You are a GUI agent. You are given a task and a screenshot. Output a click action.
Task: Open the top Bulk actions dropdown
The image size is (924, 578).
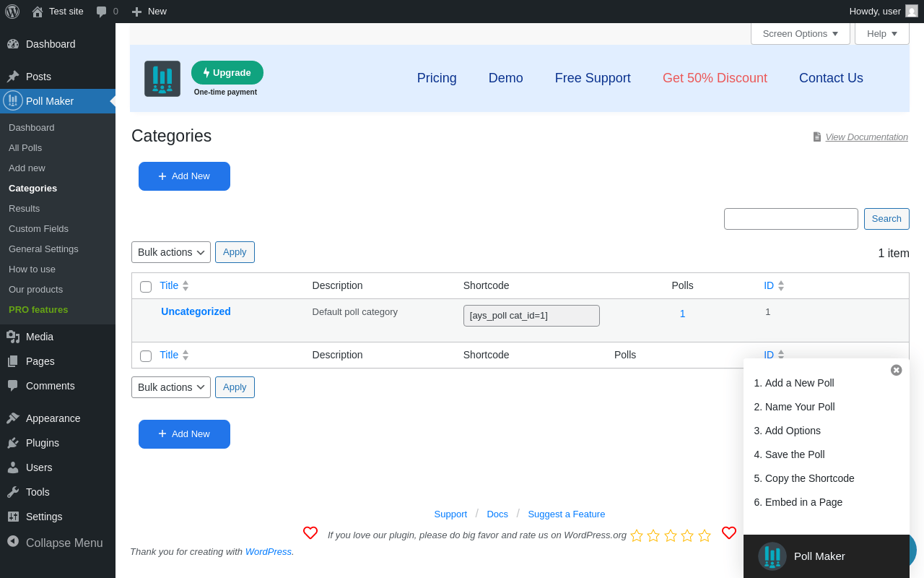point(171,252)
